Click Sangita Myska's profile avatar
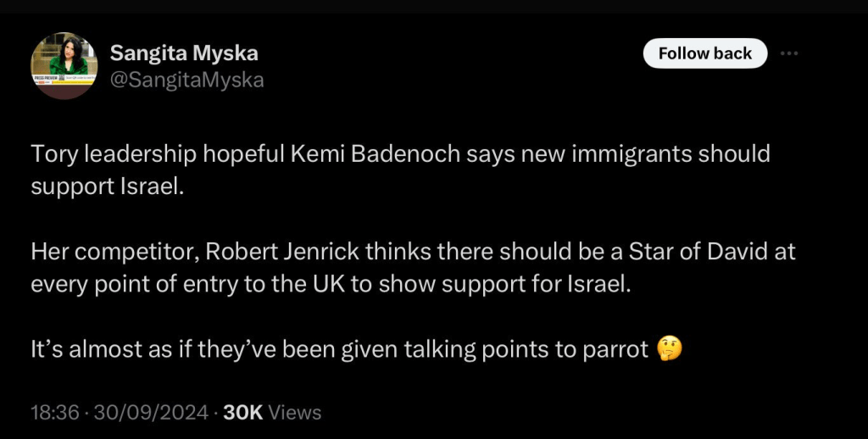Viewport: 868px width, 439px height. [x=64, y=65]
